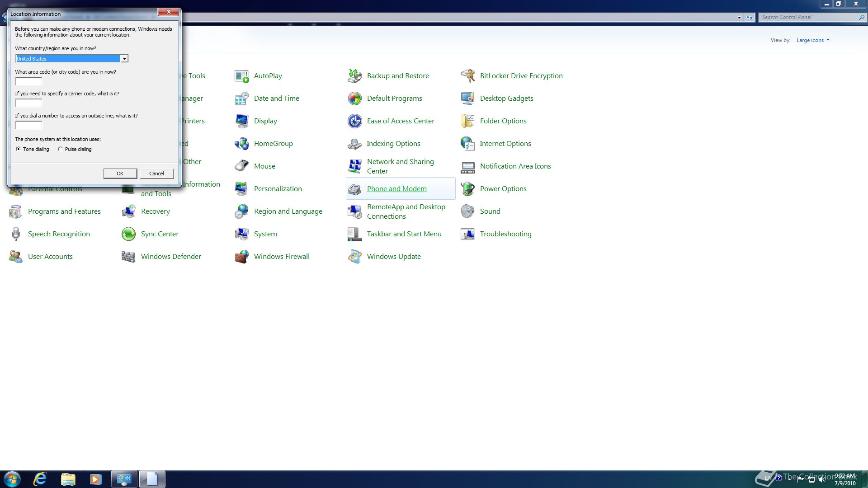
Task: Click the Internet Options icon
Action: pyautogui.click(x=467, y=144)
